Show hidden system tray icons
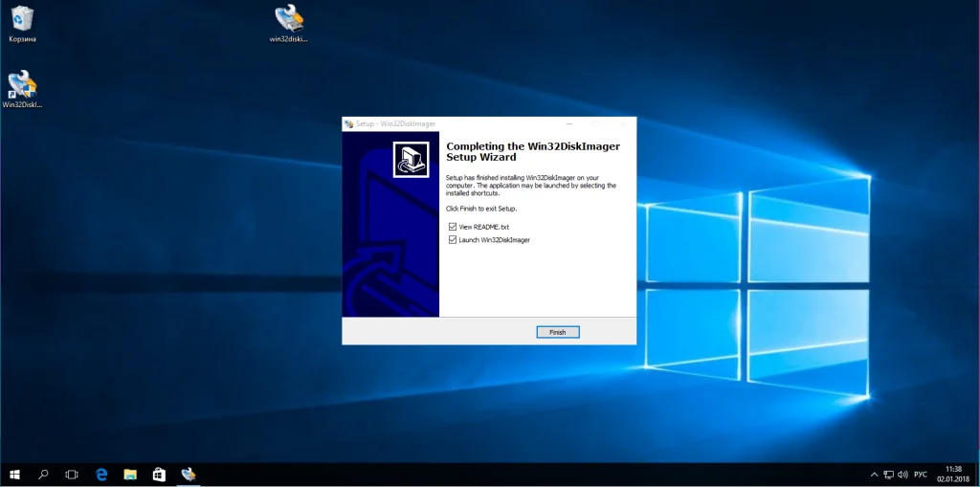The image size is (980, 487). coord(875,476)
